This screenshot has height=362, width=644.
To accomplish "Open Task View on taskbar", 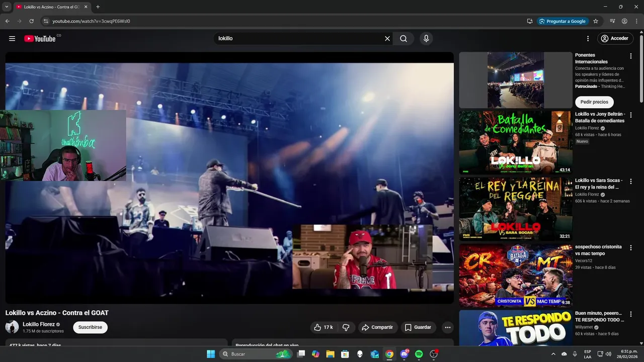I will click(301, 354).
